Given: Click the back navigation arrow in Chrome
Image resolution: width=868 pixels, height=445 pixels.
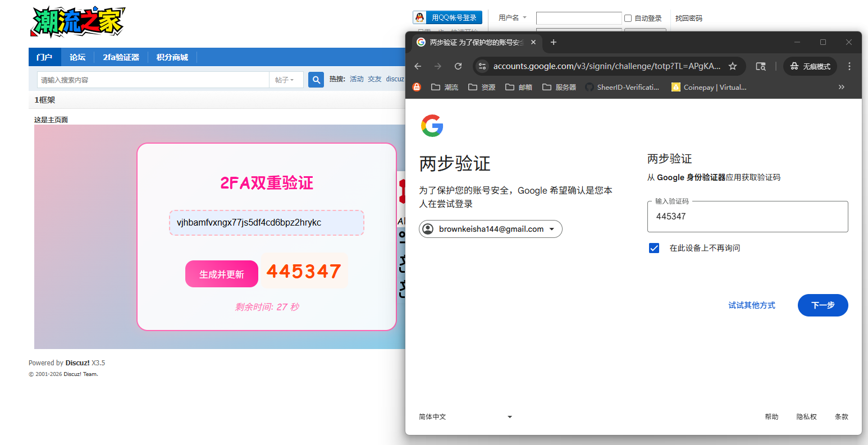Looking at the screenshot, I should [418, 66].
